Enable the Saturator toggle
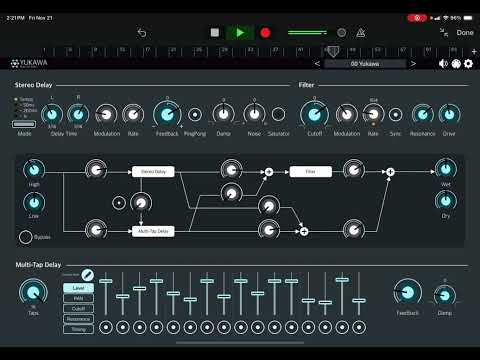Screen dimensions: 480x360 [278, 114]
